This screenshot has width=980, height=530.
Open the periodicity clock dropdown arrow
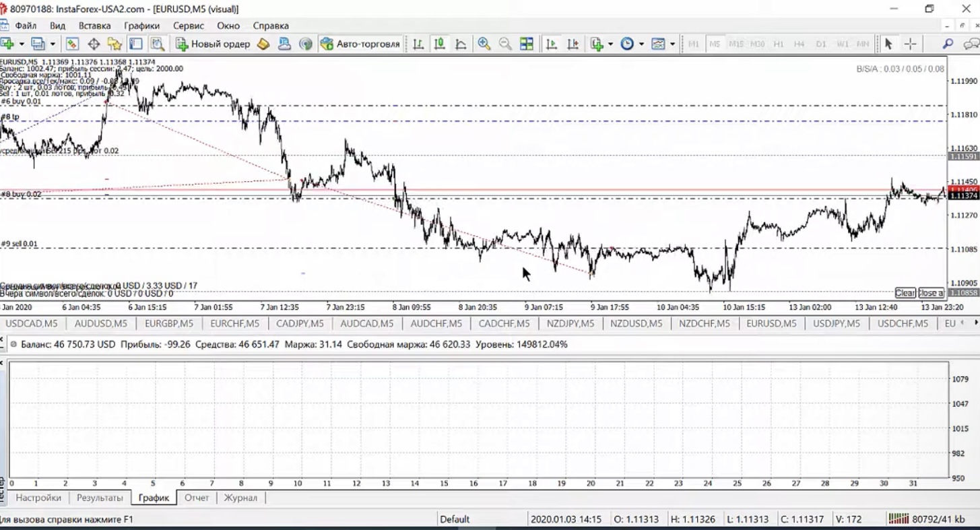[x=641, y=44]
